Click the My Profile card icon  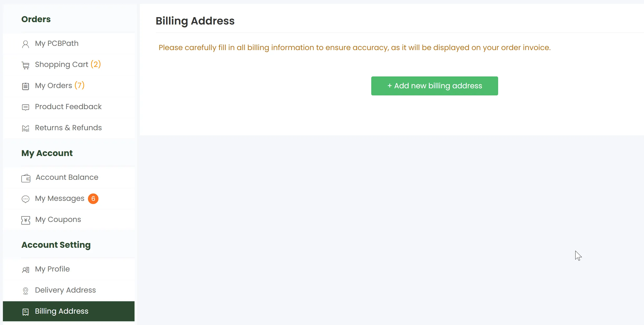(26, 270)
